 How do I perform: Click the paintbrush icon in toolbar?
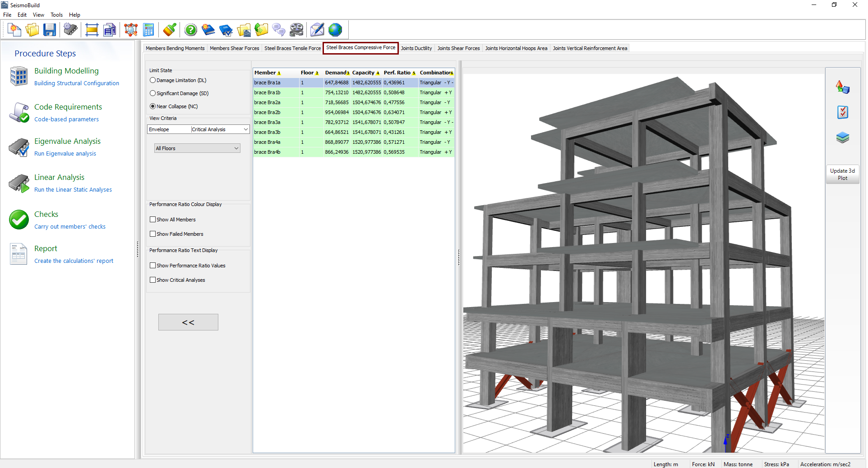tap(170, 30)
